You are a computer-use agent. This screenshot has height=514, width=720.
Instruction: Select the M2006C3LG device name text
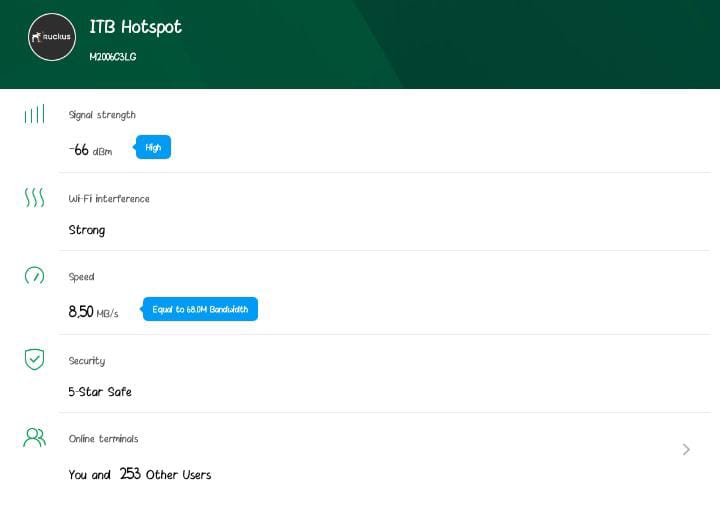coord(113,57)
